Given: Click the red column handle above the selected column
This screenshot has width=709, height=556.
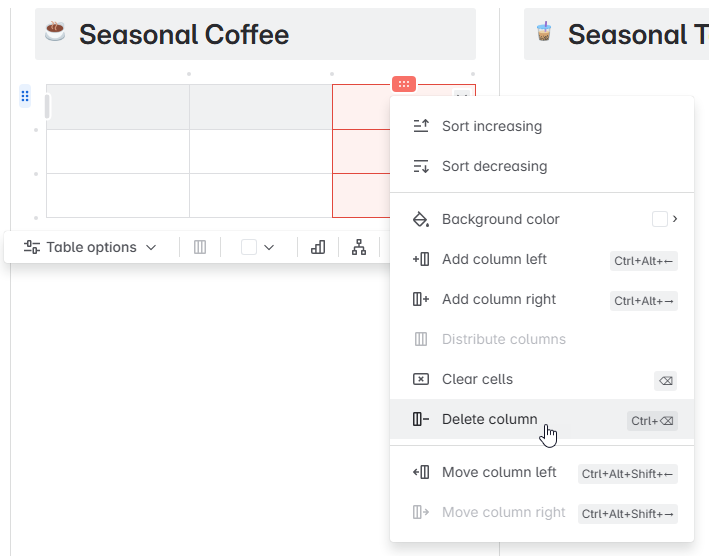Looking at the screenshot, I should click(x=404, y=84).
